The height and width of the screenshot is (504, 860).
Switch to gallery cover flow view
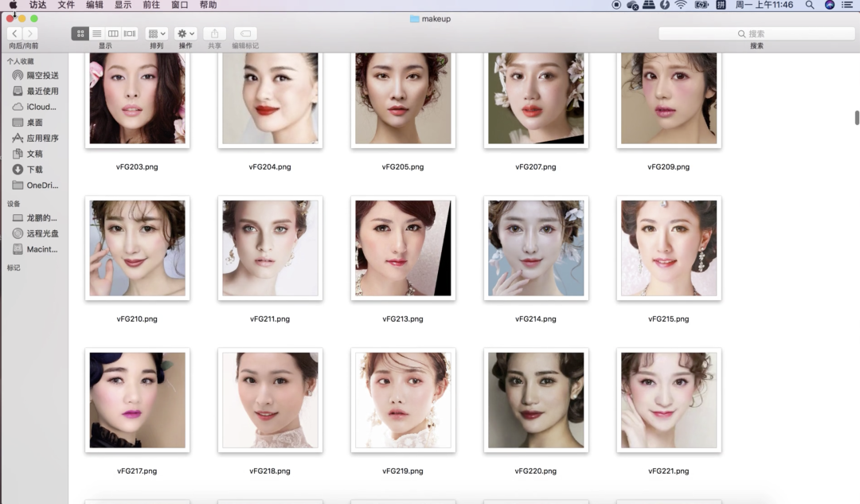click(130, 33)
